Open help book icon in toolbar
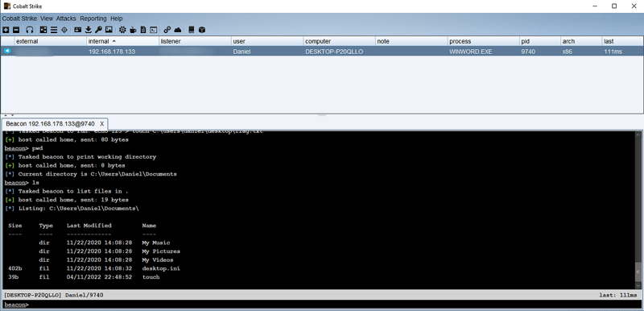The image size is (644, 311). tap(191, 30)
